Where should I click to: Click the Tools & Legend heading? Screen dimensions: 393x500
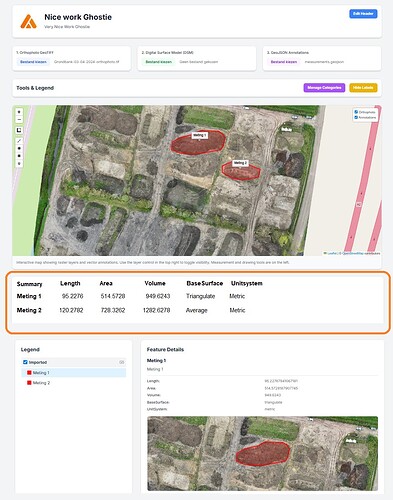click(x=35, y=88)
